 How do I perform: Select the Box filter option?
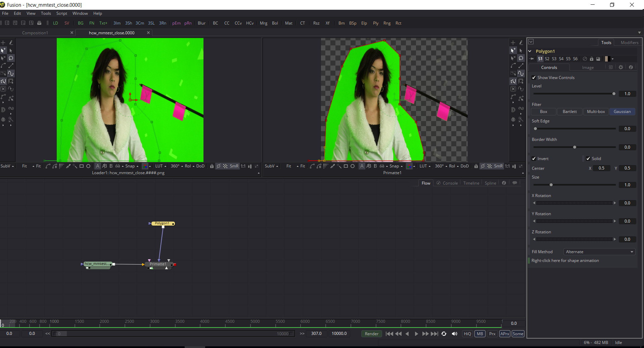coord(544,112)
